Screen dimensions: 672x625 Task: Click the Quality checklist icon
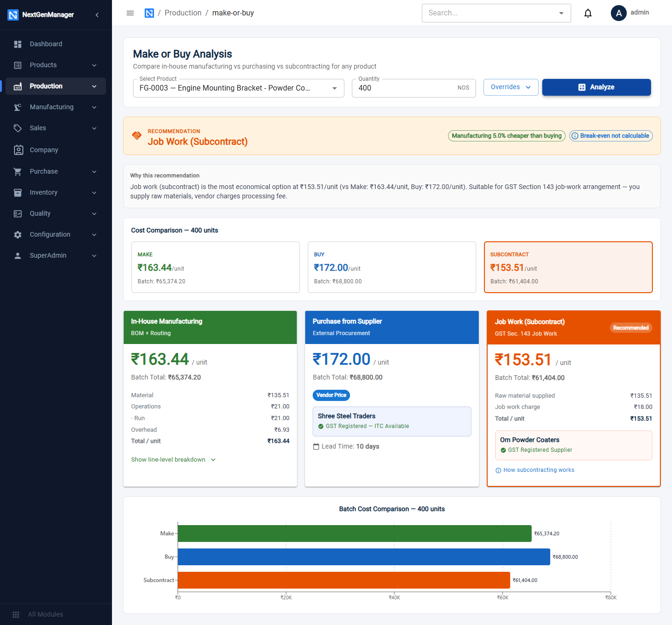[x=18, y=214]
